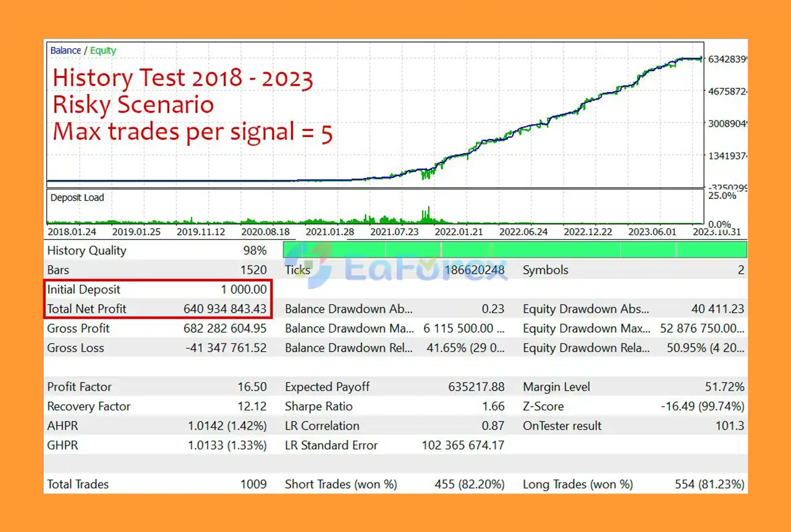Select the Gross Profit row
Screen dimensions: 791x532
tap(157, 328)
